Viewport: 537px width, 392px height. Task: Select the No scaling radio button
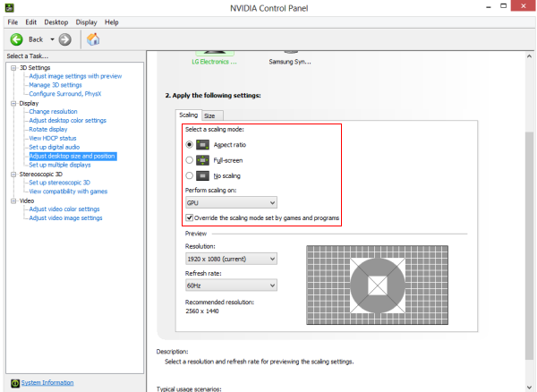(189, 176)
